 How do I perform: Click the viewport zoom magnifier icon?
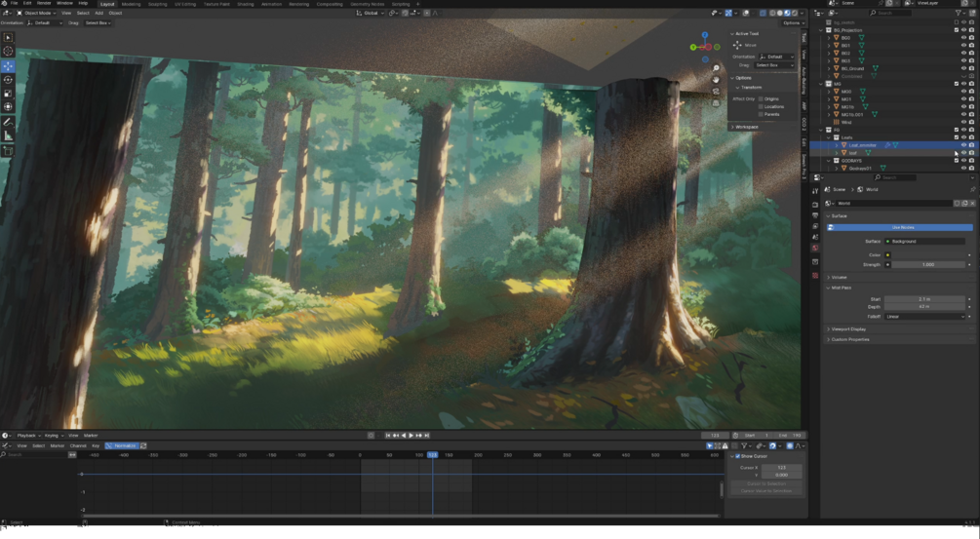(716, 68)
